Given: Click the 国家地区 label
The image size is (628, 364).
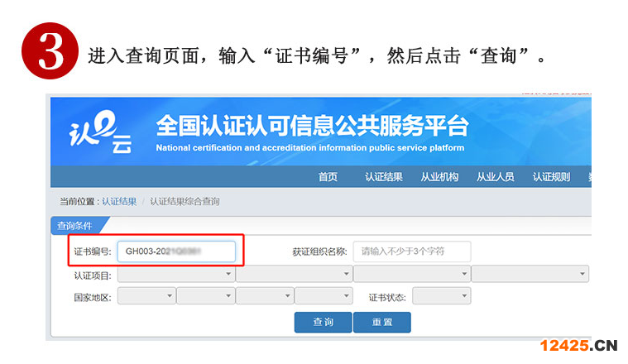Looking at the screenshot, I should click(93, 298).
